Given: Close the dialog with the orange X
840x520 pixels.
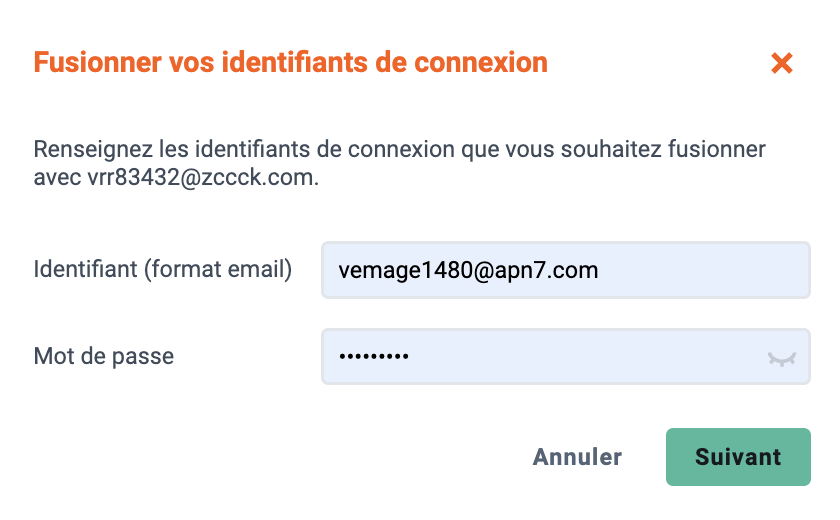Looking at the screenshot, I should pyautogui.click(x=782, y=63).
